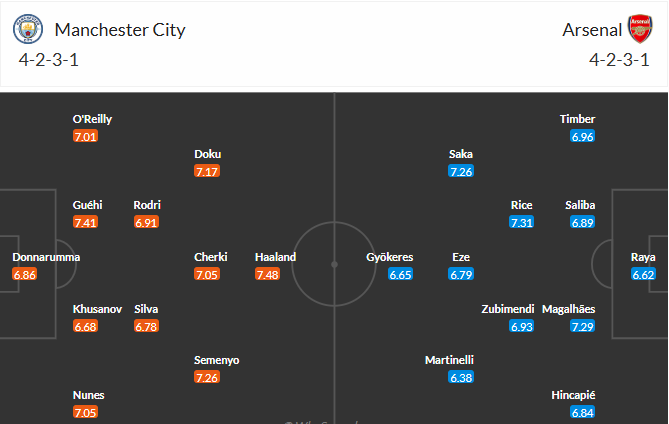Click Donnarumma's 6.86 rating badge

(25, 274)
